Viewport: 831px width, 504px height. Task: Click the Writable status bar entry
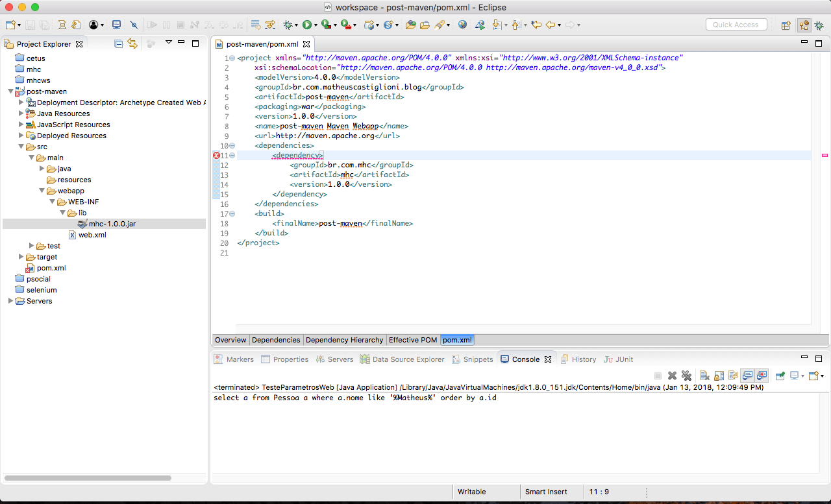click(472, 492)
